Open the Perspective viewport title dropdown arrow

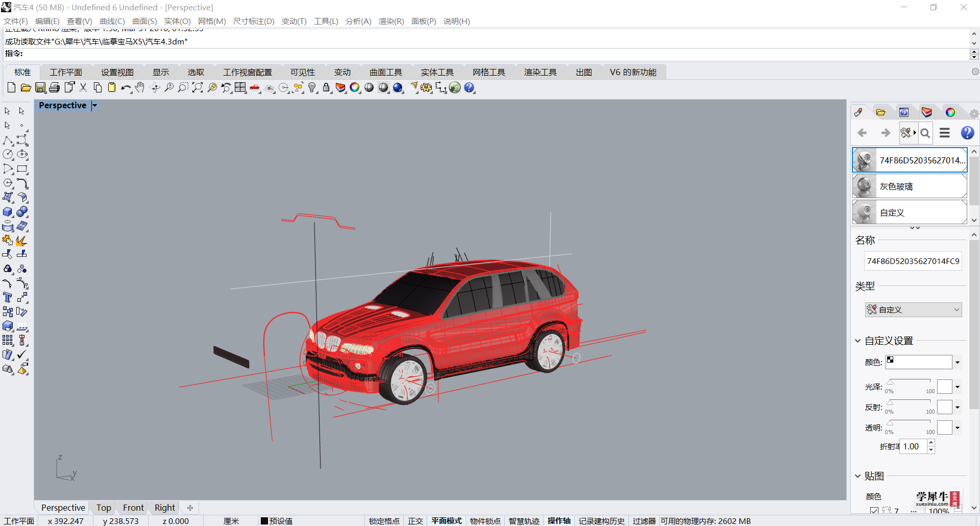(94, 106)
